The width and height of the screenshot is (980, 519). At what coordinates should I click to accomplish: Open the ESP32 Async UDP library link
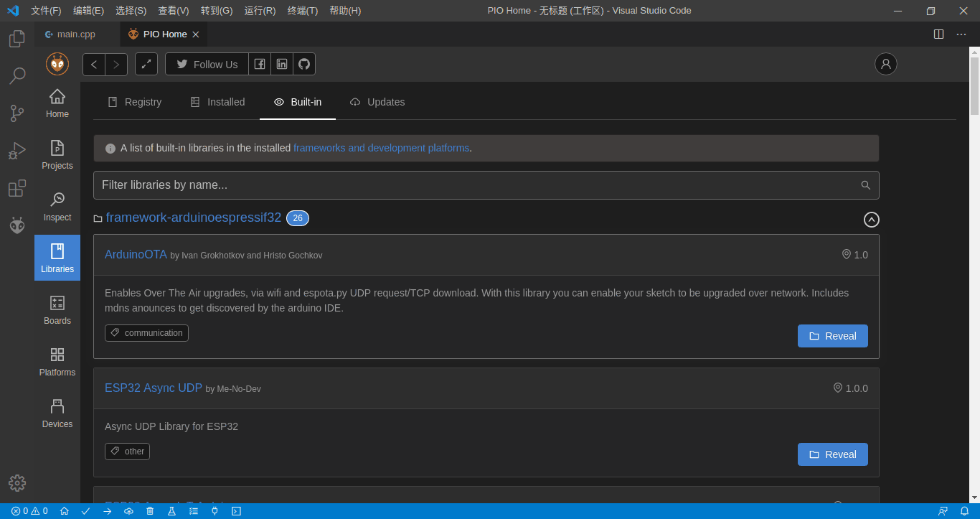click(x=154, y=388)
